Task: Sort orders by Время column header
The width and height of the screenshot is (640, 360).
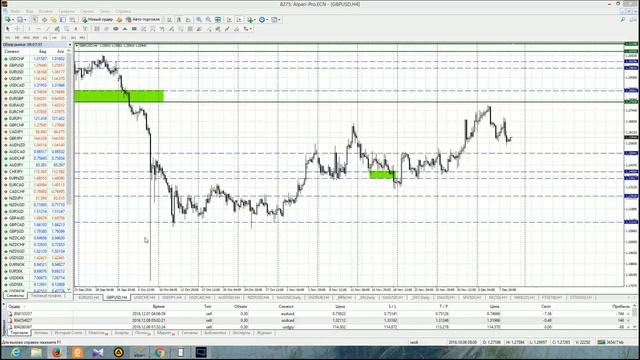Action: coord(158,306)
